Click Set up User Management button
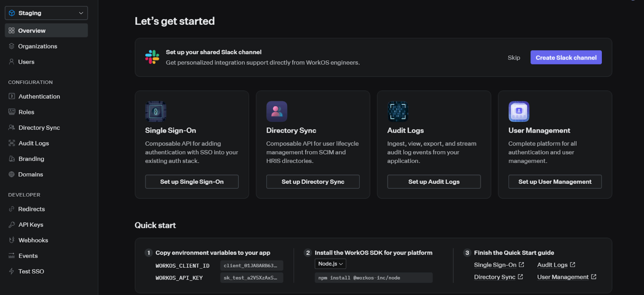 (x=555, y=182)
